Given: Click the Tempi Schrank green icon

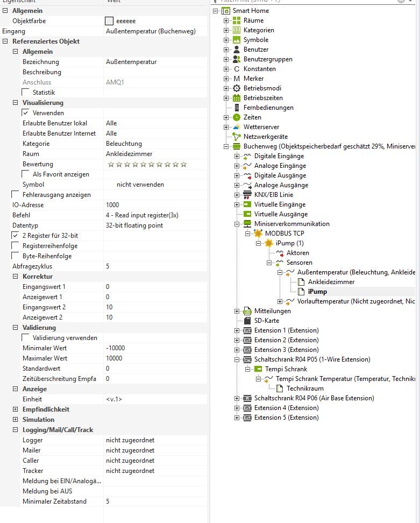Looking at the screenshot, I should (x=258, y=369).
